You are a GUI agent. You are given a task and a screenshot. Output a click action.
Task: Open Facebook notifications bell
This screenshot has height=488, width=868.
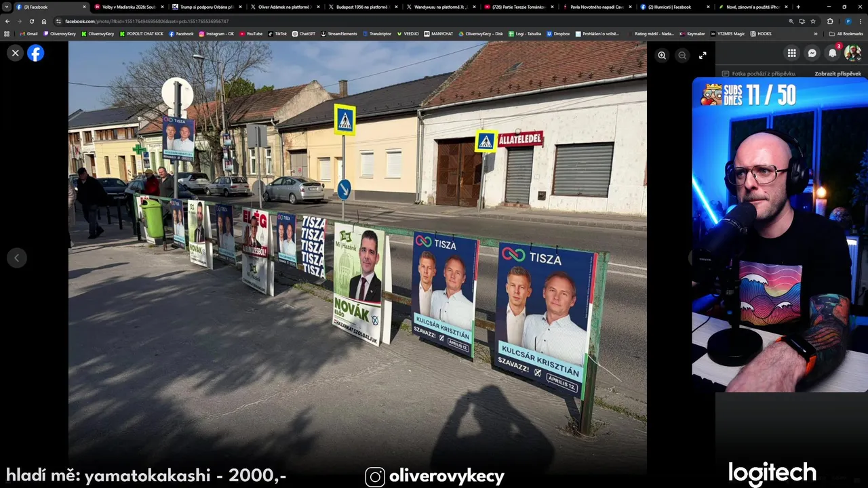pos(832,53)
